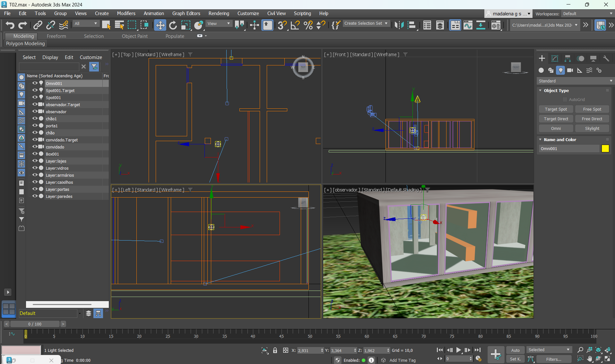
Task: Open the Utilities panel wrench icon
Action: 606,58
